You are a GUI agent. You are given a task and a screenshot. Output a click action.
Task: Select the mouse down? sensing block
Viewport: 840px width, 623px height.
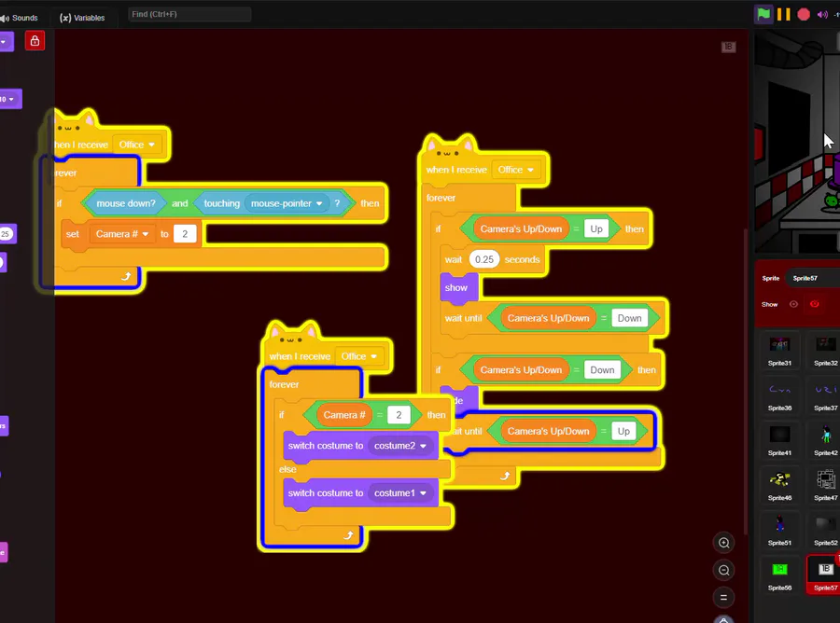coord(125,203)
